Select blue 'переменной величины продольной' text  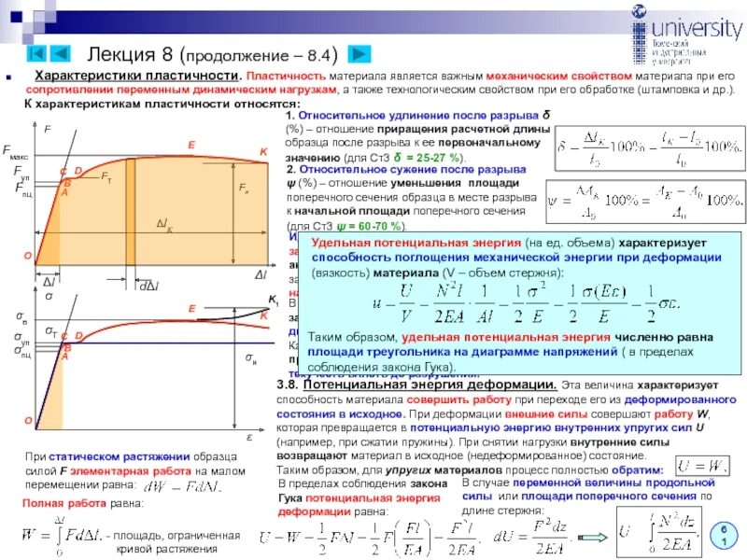click(x=613, y=483)
